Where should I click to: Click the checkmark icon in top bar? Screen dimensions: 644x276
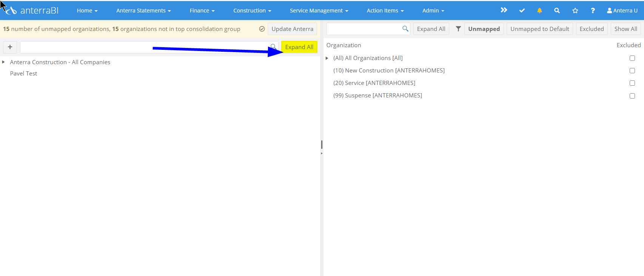tap(522, 11)
